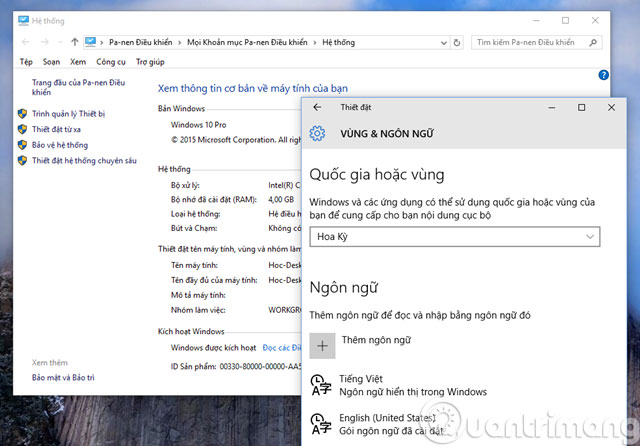Click the plus icon to add a language
This screenshot has height=446, width=640.
click(x=322, y=346)
